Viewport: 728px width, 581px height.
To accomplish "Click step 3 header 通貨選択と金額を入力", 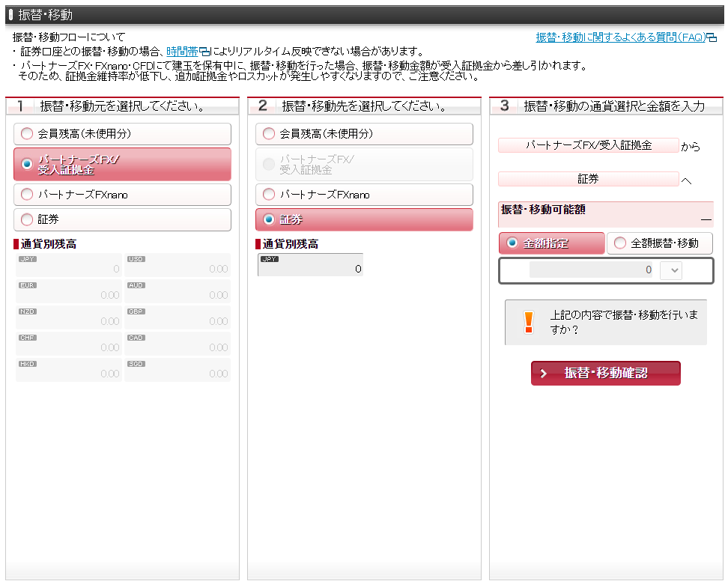I will (x=607, y=106).
